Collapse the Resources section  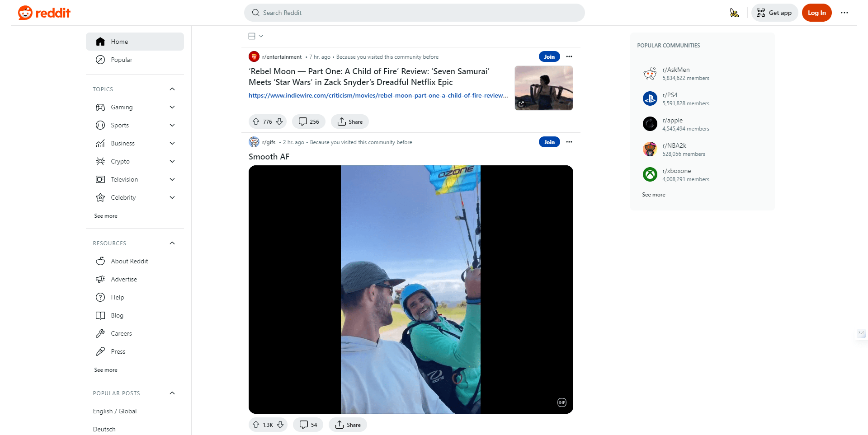[172, 243]
